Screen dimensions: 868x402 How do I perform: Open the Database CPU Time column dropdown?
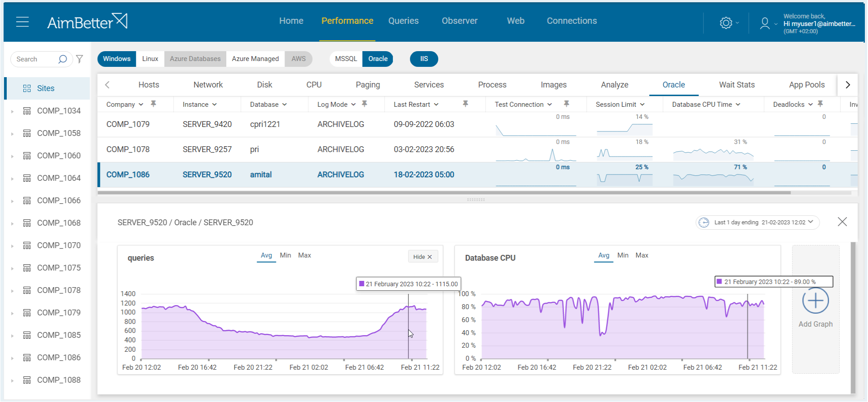pyautogui.click(x=738, y=105)
